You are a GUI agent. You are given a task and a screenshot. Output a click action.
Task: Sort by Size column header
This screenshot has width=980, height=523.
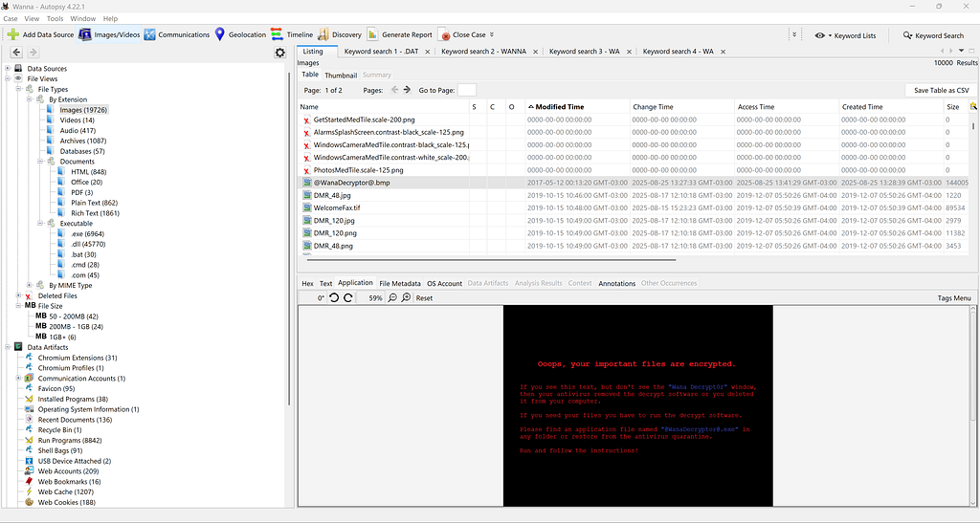955,107
